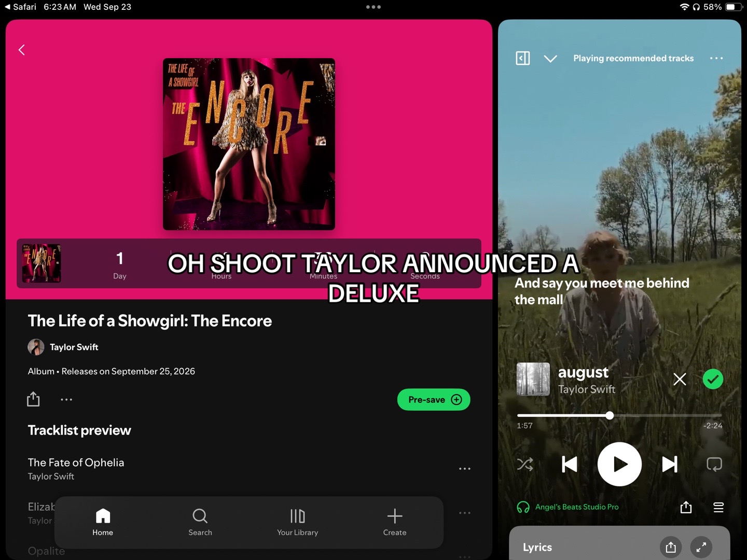Open the multitasking three-dot menu
Viewport: 747px width, 560px height.
(374, 7)
